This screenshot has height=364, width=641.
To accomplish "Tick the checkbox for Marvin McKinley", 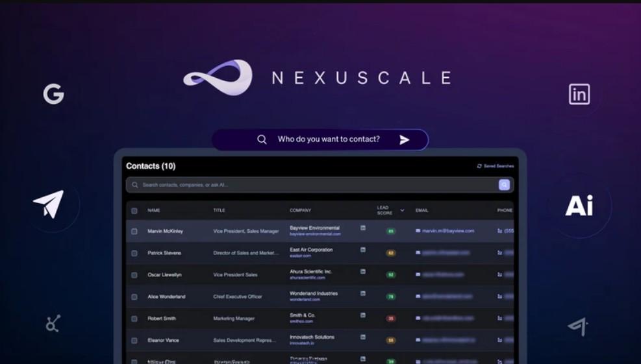I will click(134, 231).
